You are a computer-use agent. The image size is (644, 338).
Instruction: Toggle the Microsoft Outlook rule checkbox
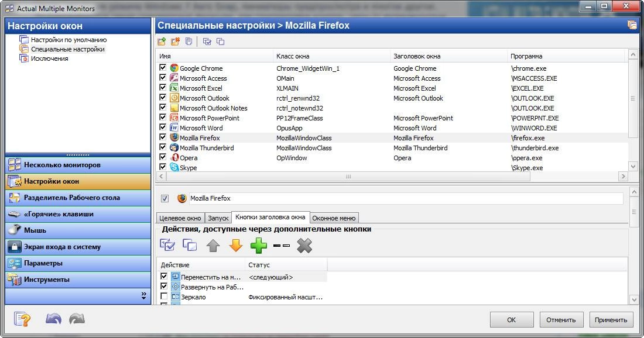coord(163,97)
